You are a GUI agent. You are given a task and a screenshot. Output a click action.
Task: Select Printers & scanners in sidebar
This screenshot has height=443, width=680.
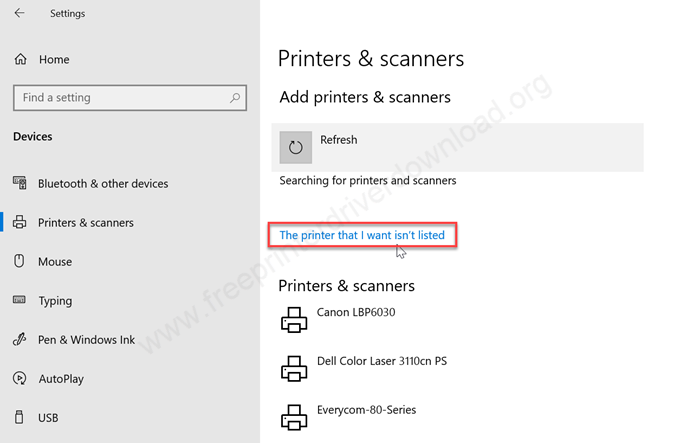click(x=86, y=223)
